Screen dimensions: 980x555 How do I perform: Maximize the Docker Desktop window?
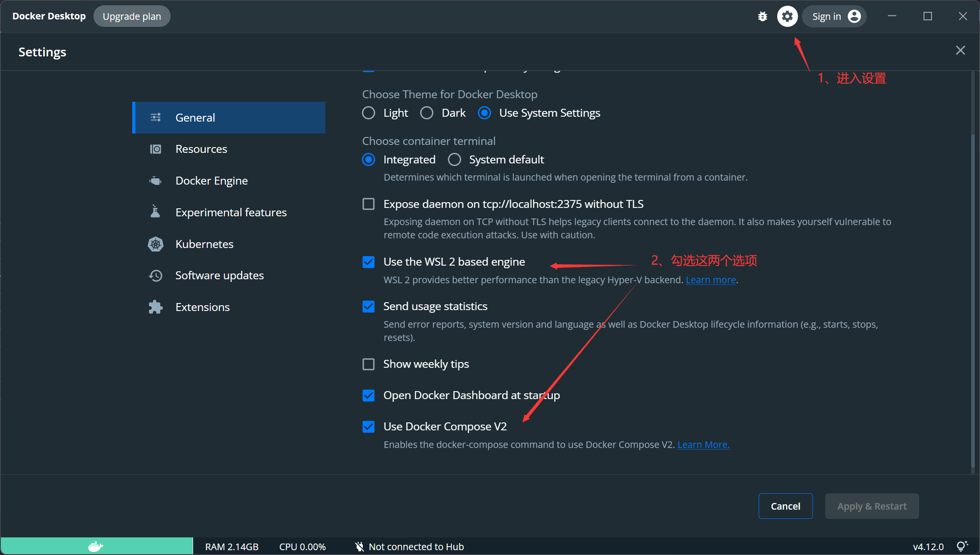pyautogui.click(x=928, y=16)
